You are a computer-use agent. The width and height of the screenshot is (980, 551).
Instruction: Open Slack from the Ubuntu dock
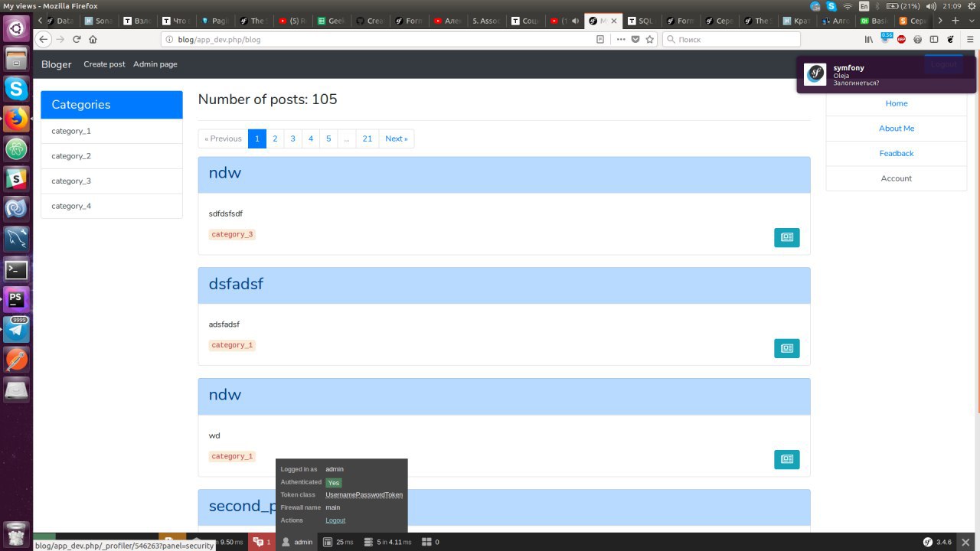tap(16, 178)
